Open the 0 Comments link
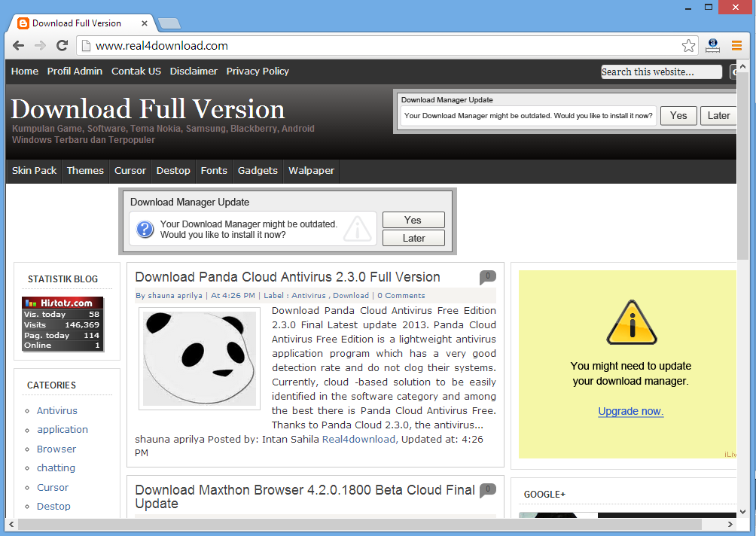756x536 pixels. (401, 295)
